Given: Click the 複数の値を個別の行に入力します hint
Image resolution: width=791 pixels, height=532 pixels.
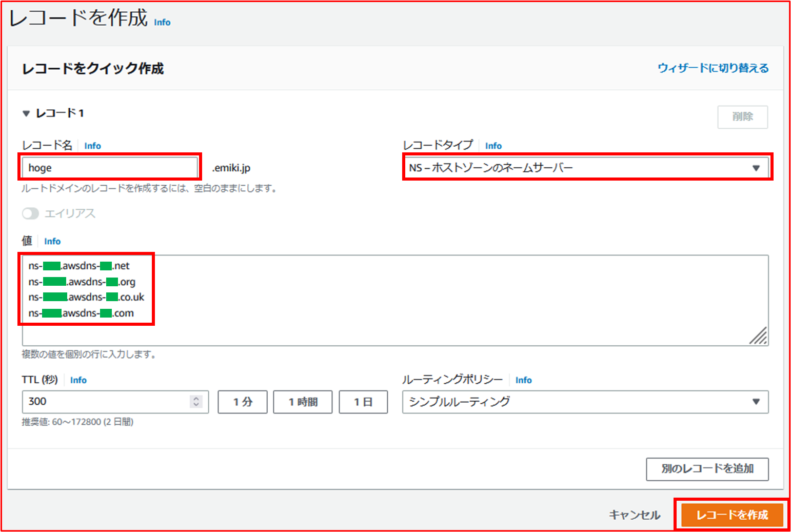Looking at the screenshot, I should [89, 354].
